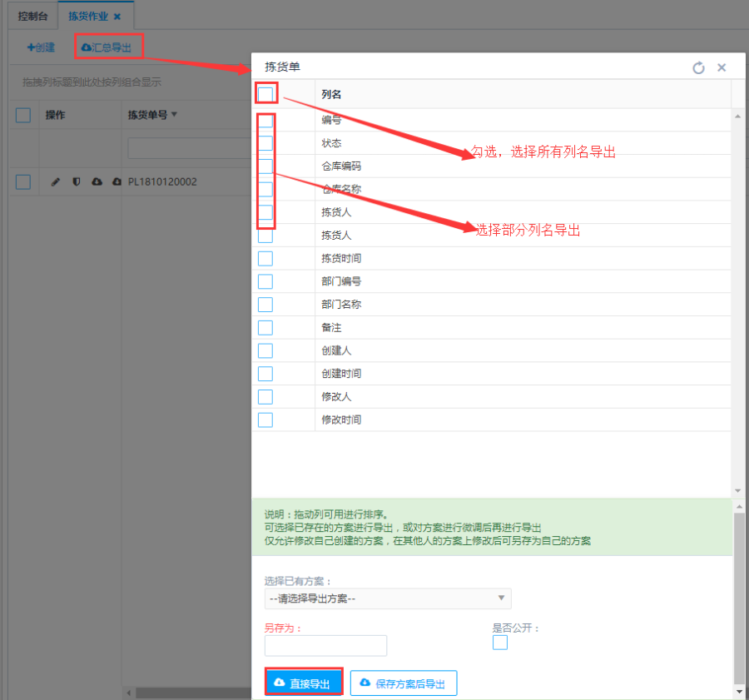This screenshot has width=749, height=700.
Task: Click the shield icon in PL1810120002 row
Action: pyautogui.click(x=77, y=181)
